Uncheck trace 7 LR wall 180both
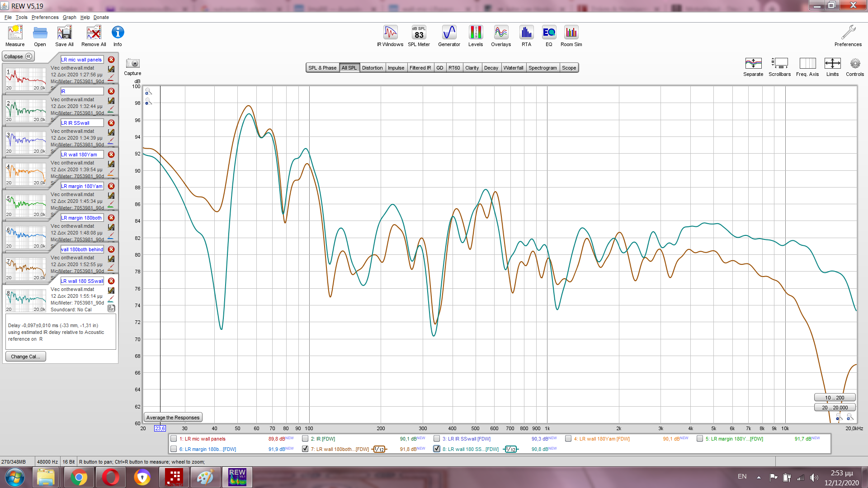 (305, 449)
